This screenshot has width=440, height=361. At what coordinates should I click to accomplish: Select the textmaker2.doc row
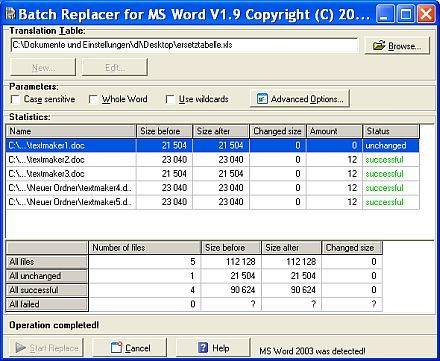tap(213, 160)
